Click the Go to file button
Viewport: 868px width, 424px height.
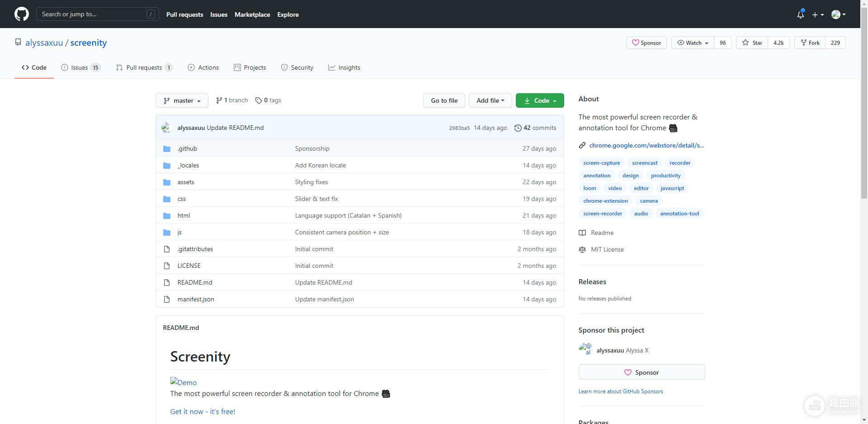(x=444, y=100)
